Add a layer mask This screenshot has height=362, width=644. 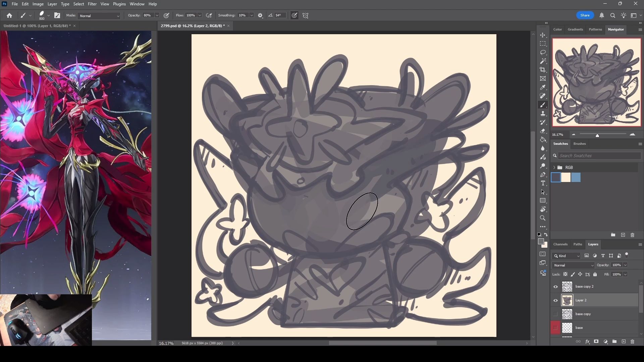tap(596, 342)
